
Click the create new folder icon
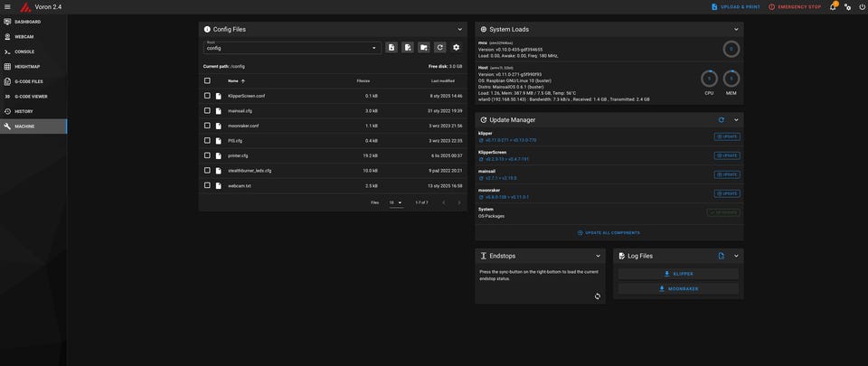pos(423,48)
